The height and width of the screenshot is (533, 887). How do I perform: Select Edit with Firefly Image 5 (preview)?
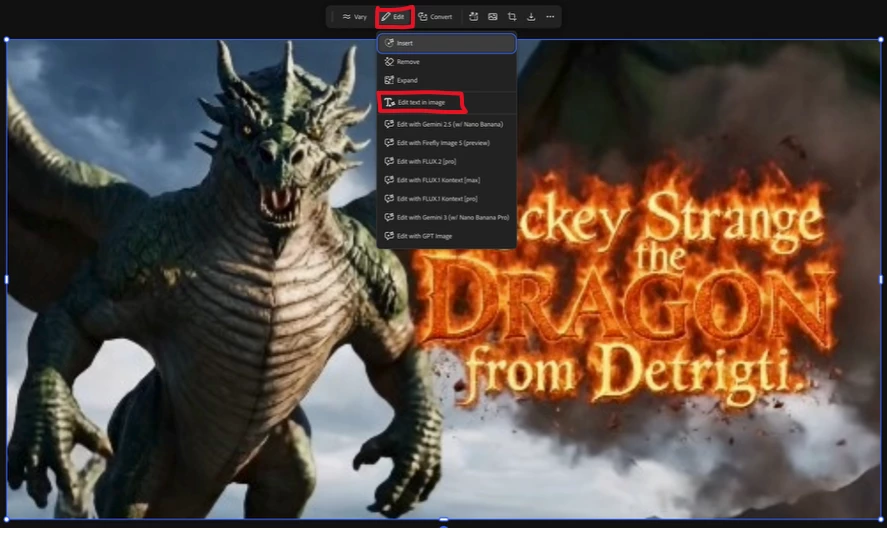446,143
